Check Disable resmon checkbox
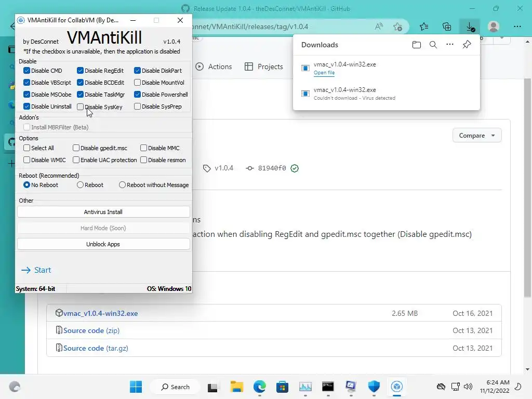 point(143,160)
